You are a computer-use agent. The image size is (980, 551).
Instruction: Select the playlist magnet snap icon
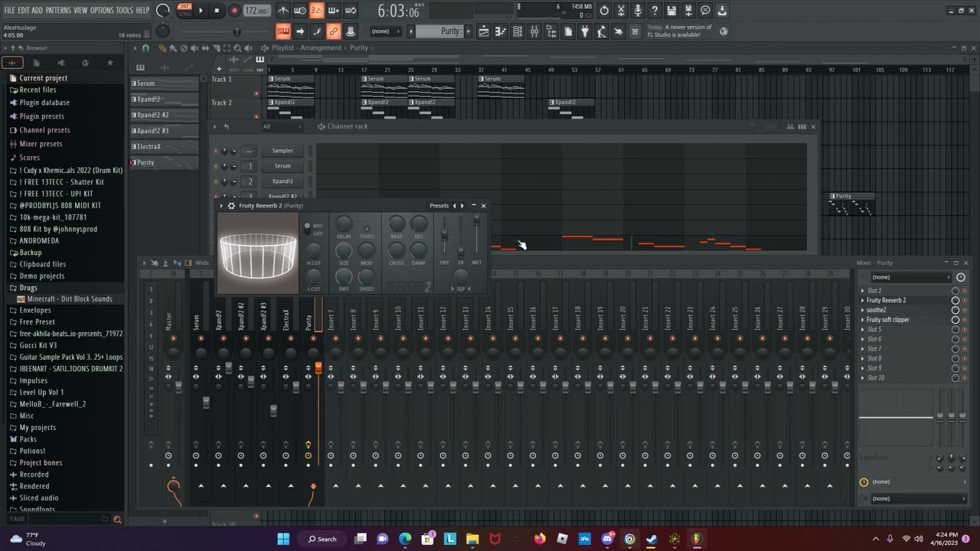coord(145,48)
